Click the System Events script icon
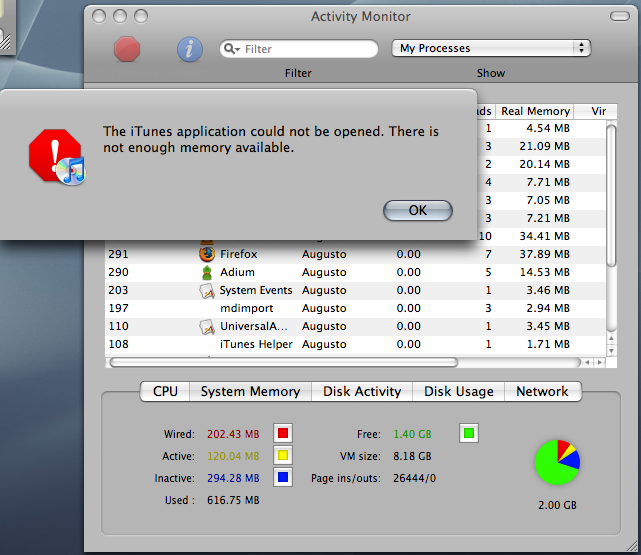 207,291
